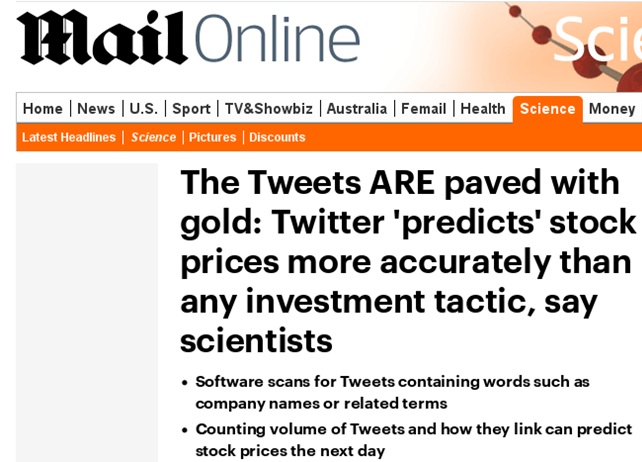This screenshot has height=462, width=642.
Task: Select the Health tab
Action: [x=483, y=109]
